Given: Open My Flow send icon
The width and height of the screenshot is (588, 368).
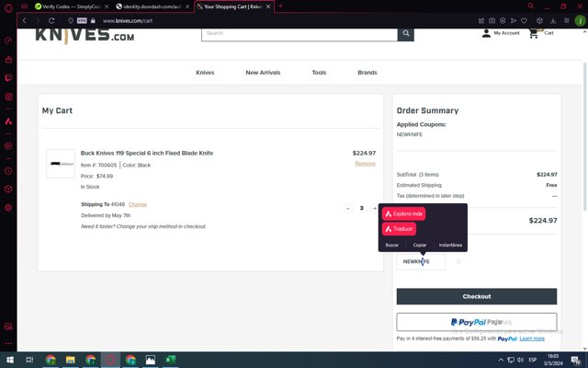Looking at the screenshot, I should pos(514,20).
